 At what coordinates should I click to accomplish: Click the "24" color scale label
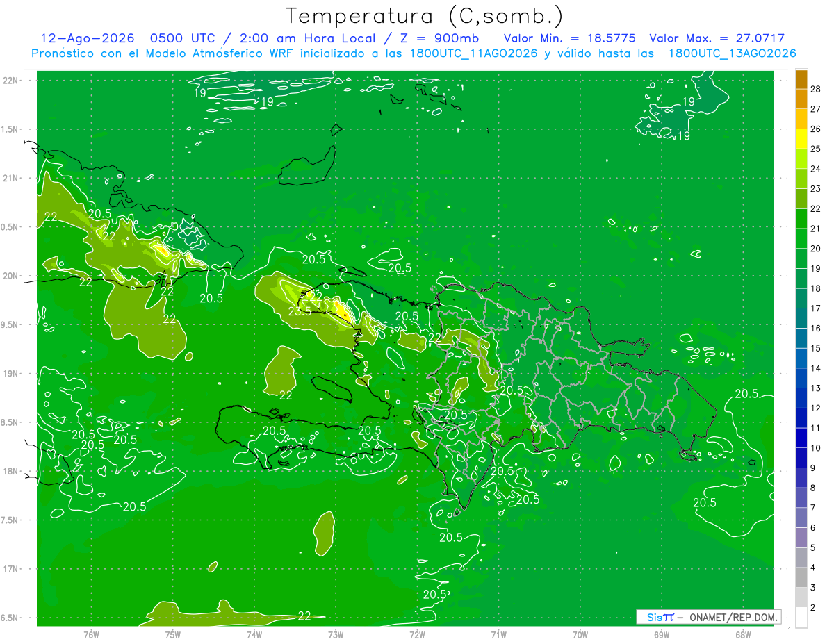point(816,169)
